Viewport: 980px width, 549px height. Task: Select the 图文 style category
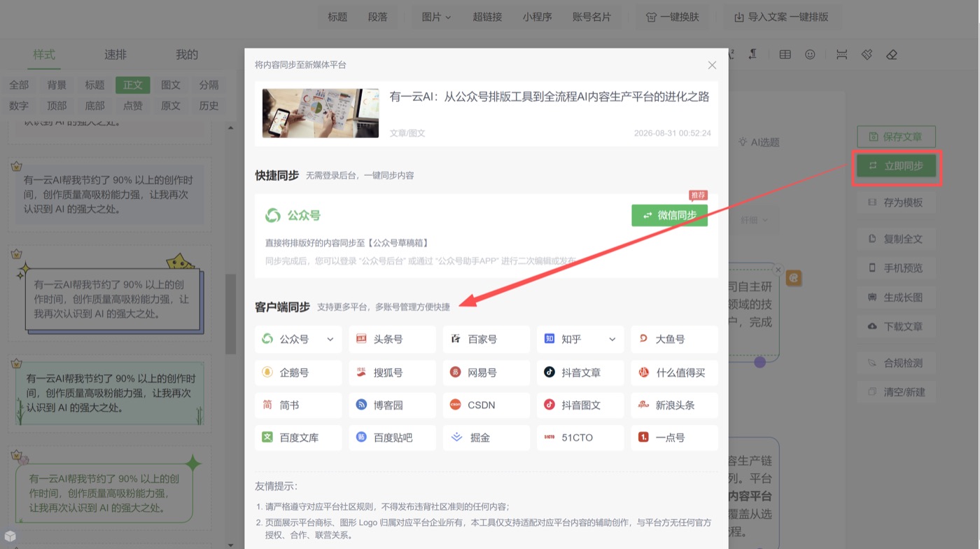[171, 85]
